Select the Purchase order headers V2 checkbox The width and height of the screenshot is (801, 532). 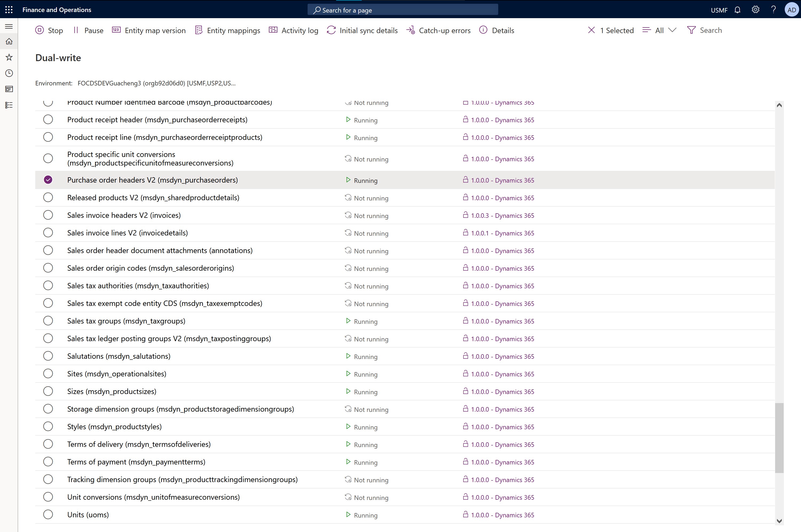click(x=48, y=180)
